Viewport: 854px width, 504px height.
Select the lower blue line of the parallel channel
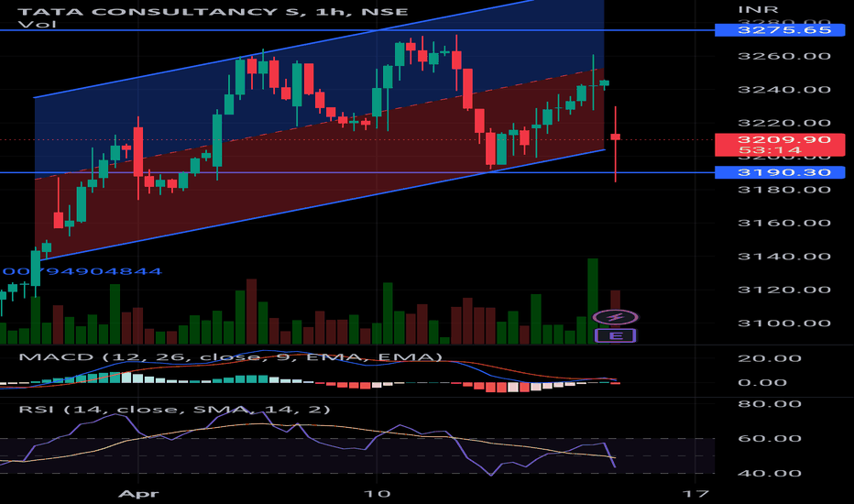point(321,205)
